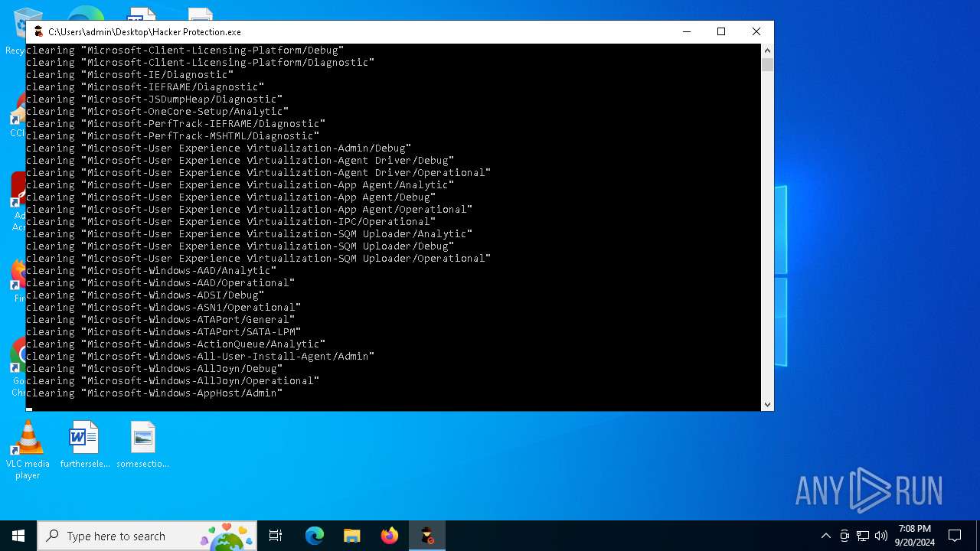Launch Firefox from the taskbar
Image resolution: width=980 pixels, height=551 pixels.
click(390, 536)
